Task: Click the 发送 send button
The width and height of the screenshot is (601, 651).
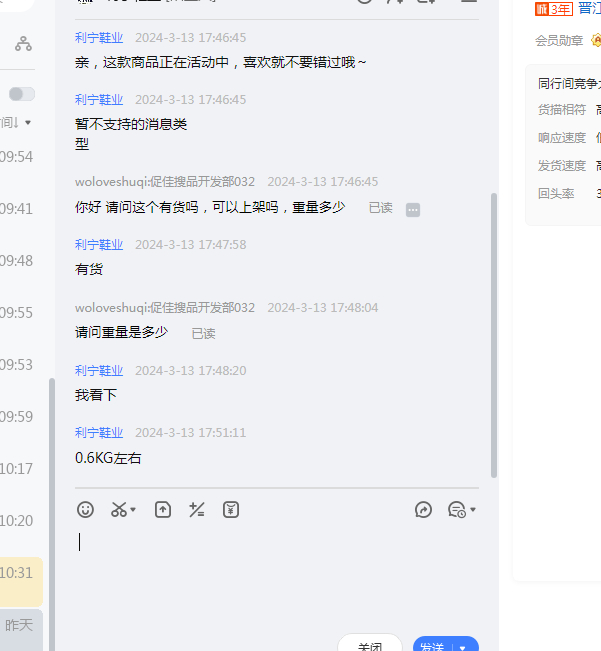Action: 433,646
